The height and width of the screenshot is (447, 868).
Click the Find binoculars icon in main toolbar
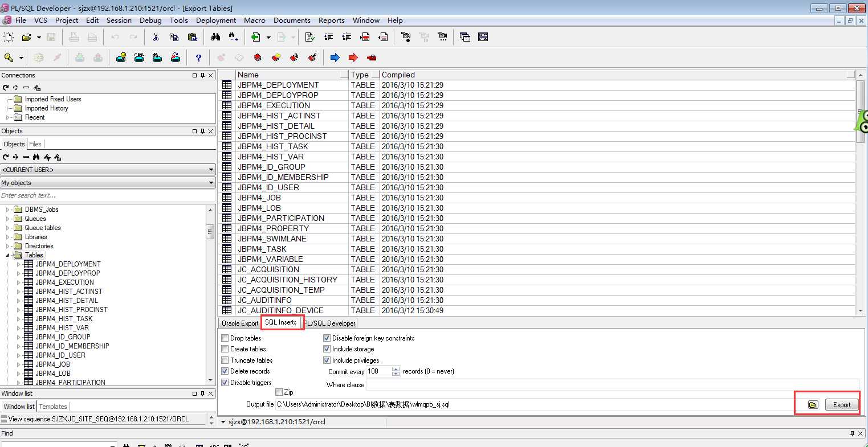click(x=215, y=38)
